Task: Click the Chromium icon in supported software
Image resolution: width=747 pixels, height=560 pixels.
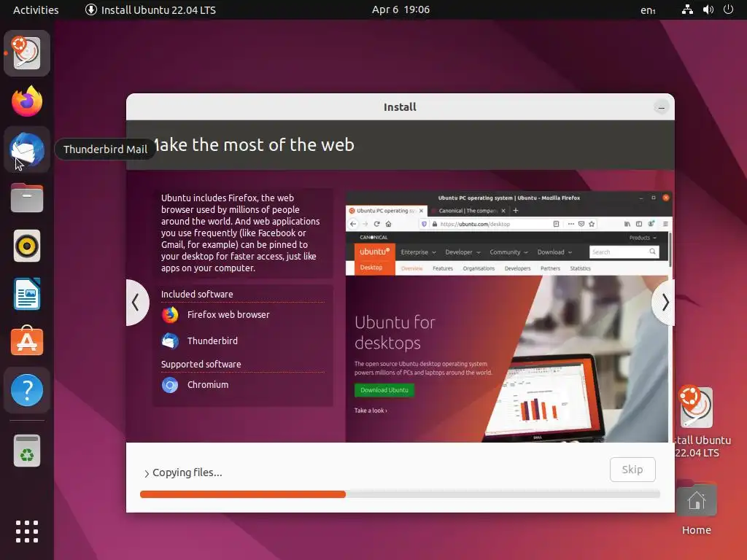Action: click(170, 385)
